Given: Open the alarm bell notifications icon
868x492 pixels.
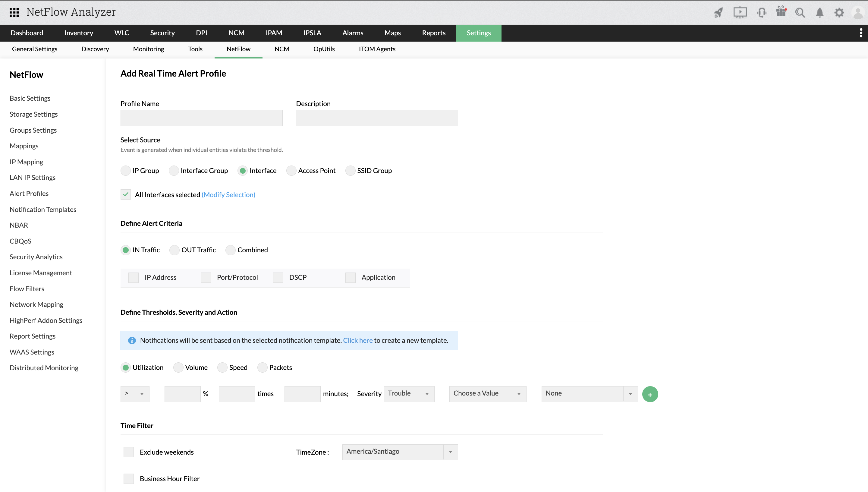Looking at the screenshot, I should pyautogui.click(x=820, y=12).
